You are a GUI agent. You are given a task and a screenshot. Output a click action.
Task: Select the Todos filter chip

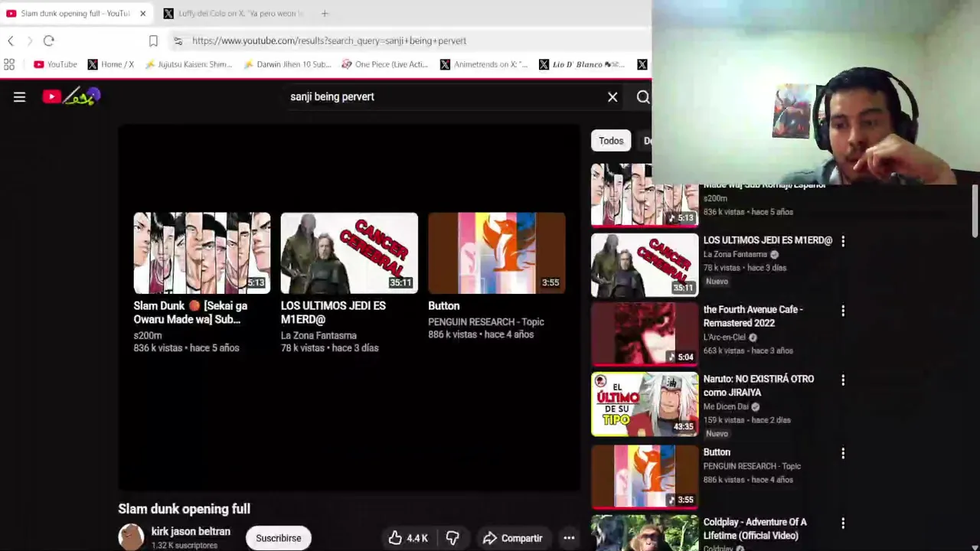[611, 141]
